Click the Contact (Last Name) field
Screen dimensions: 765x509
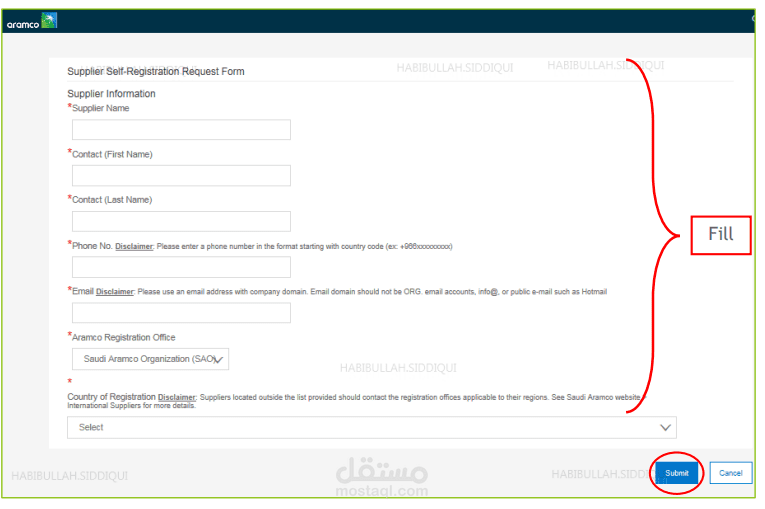coord(183,223)
